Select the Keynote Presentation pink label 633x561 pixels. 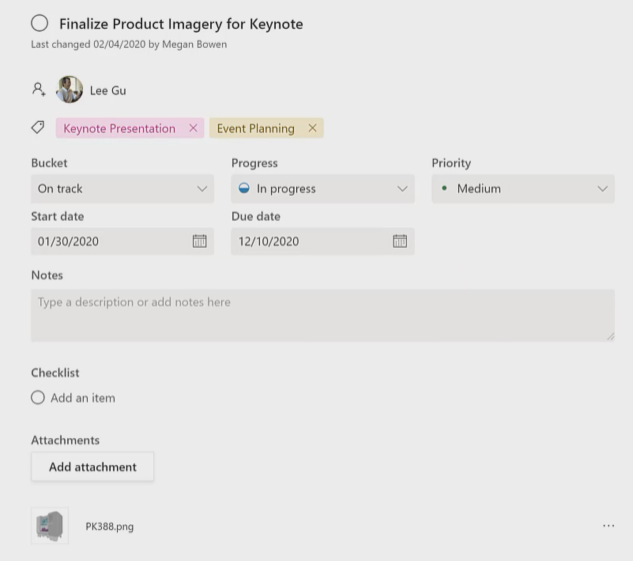[119, 128]
